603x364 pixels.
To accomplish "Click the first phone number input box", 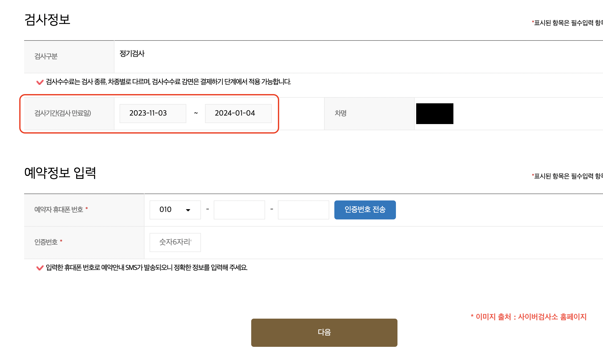I will (239, 210).
